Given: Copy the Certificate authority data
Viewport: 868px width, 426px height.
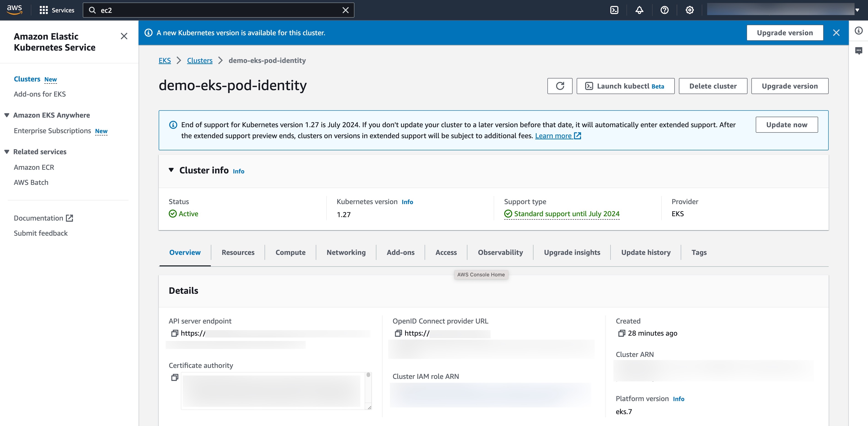Looking at the screenshot, I should (174, 377).
